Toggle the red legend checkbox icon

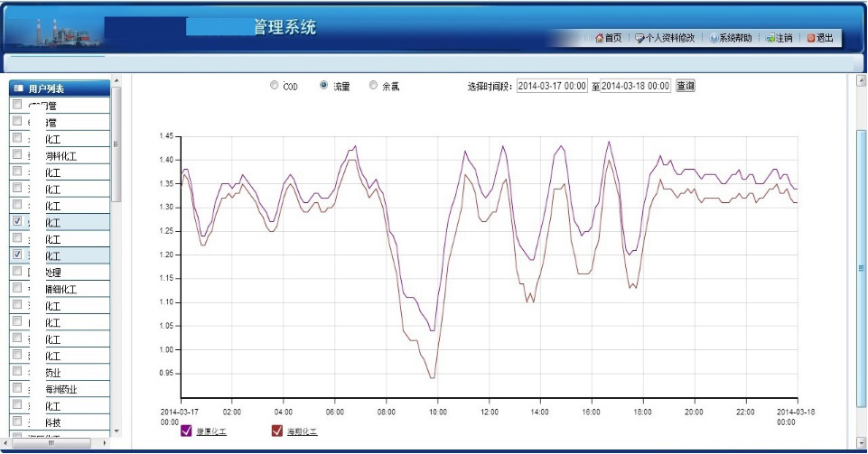277,431
